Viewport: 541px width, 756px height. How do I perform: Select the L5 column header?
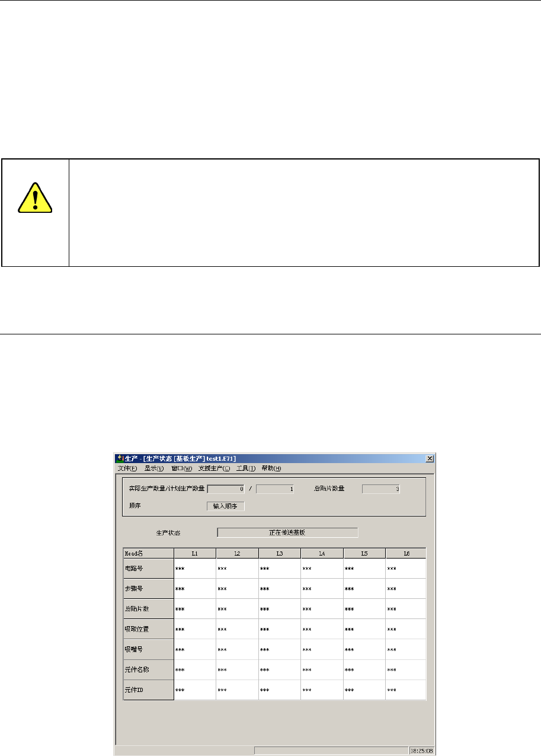tap(364, 553)
